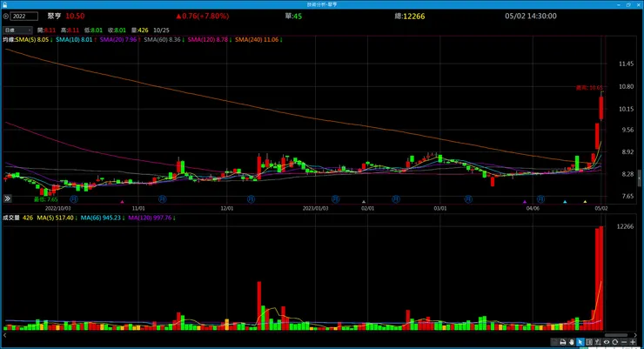Click the stock code field showing 2022
This screenshot has width=644, height=349.
pos(23,17)
